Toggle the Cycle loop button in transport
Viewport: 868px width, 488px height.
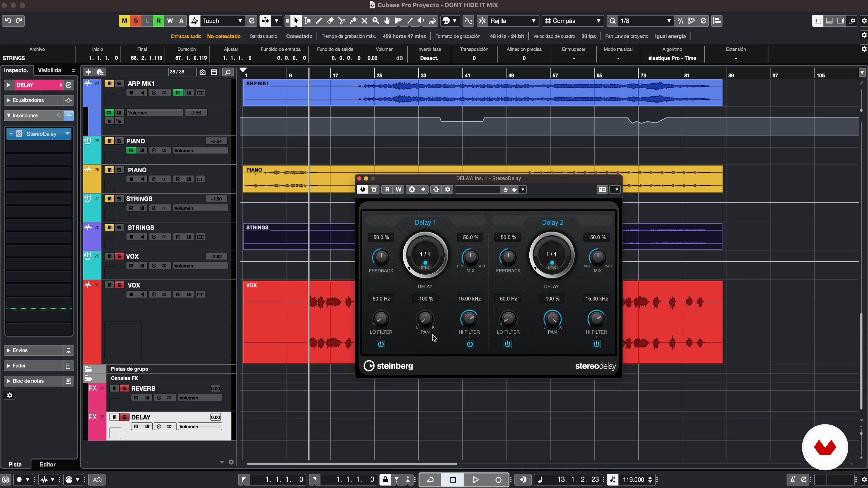pyautogui.click(x=430, y=480)
